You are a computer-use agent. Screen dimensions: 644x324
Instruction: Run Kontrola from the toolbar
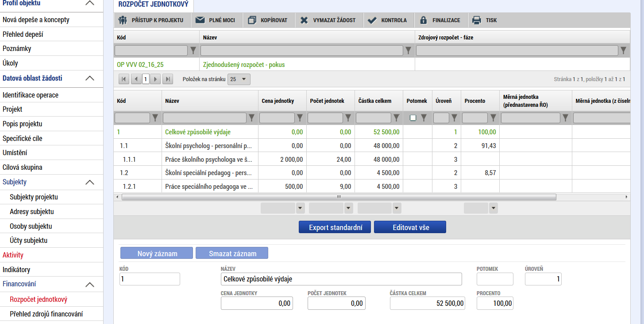coord(388,20)
